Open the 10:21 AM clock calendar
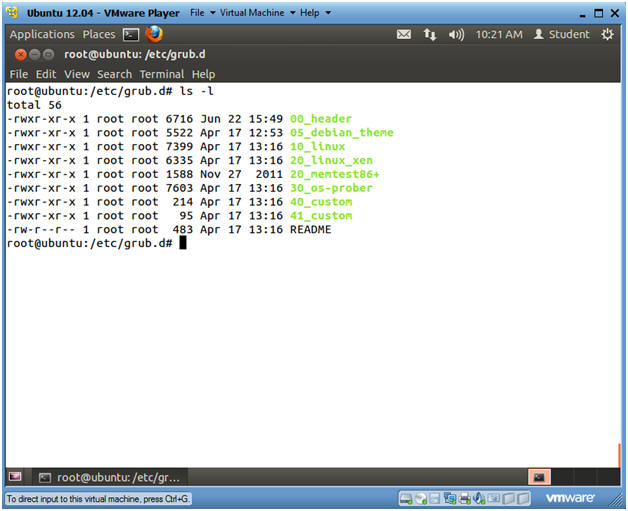 coord(499,34)
